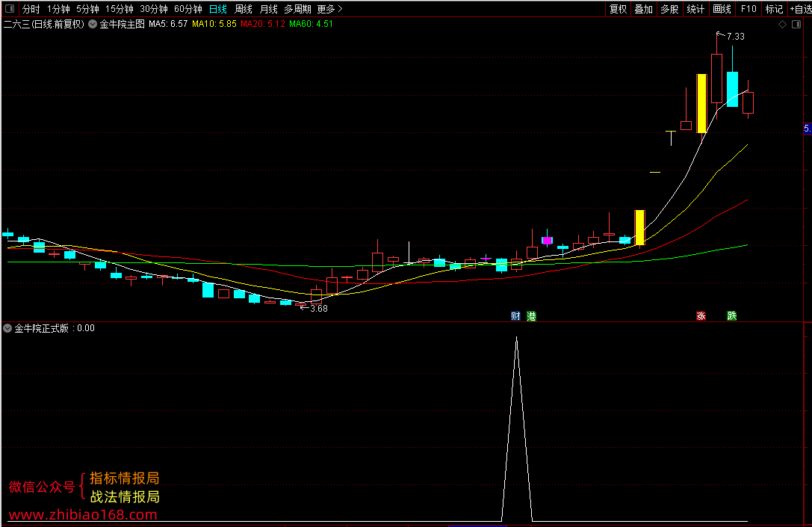Click the 二六三(日线.前复权) title
This screenshot has width=812, height=527.
pyautogui.click(x=43, y=24)
